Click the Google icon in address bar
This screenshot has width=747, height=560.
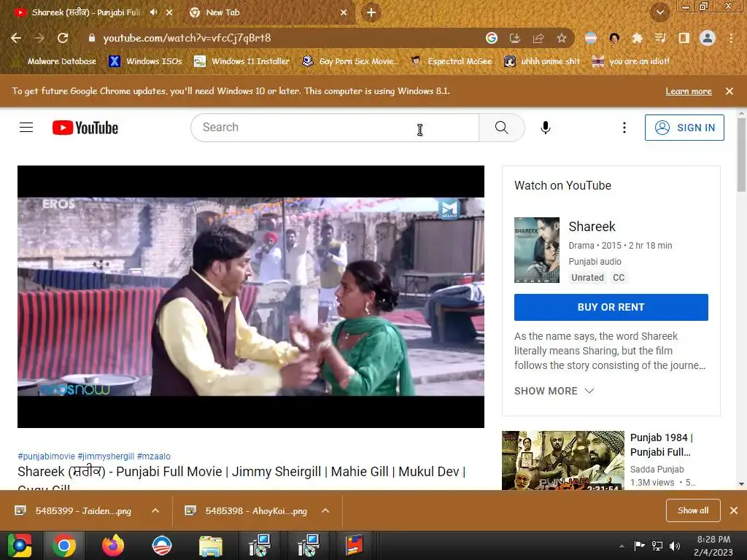pos(492,38)
